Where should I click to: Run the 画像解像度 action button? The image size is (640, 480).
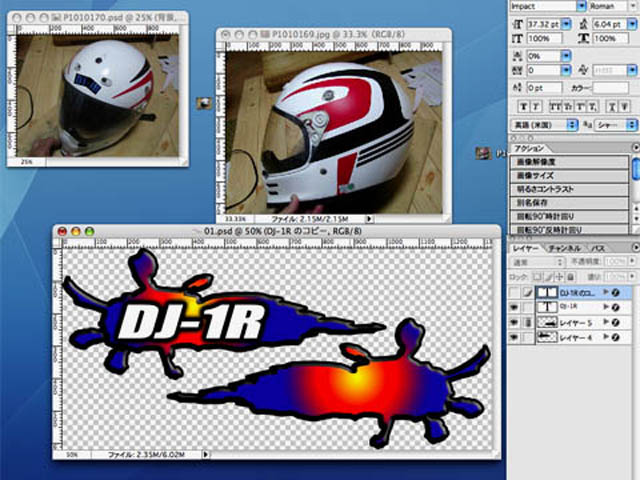(569, 162)
